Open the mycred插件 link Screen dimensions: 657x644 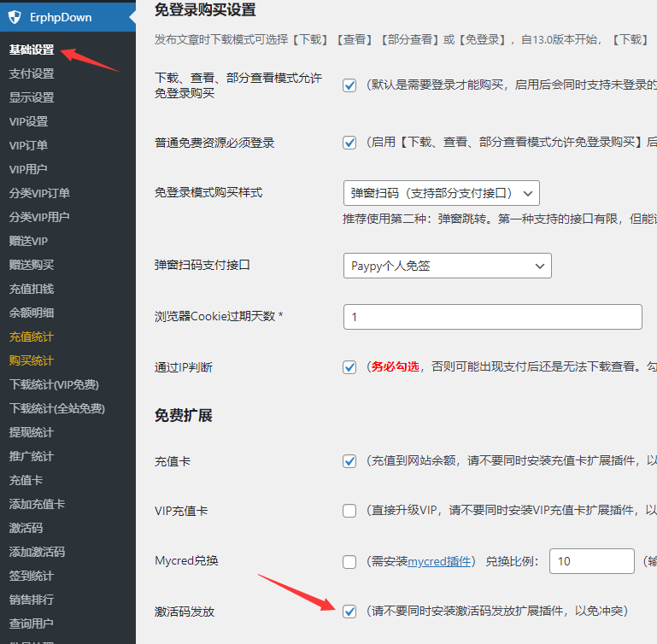click(439, 561)
